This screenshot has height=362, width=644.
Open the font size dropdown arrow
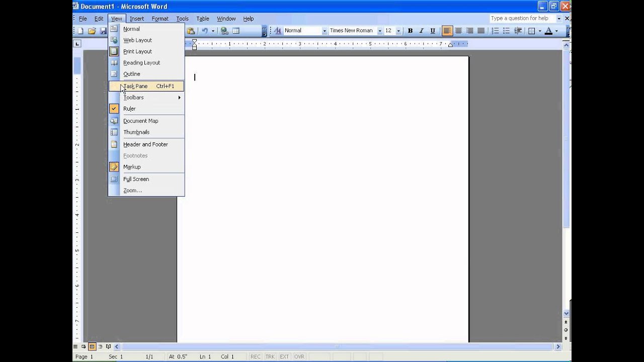pyautogui.click(x=398, y=31)
